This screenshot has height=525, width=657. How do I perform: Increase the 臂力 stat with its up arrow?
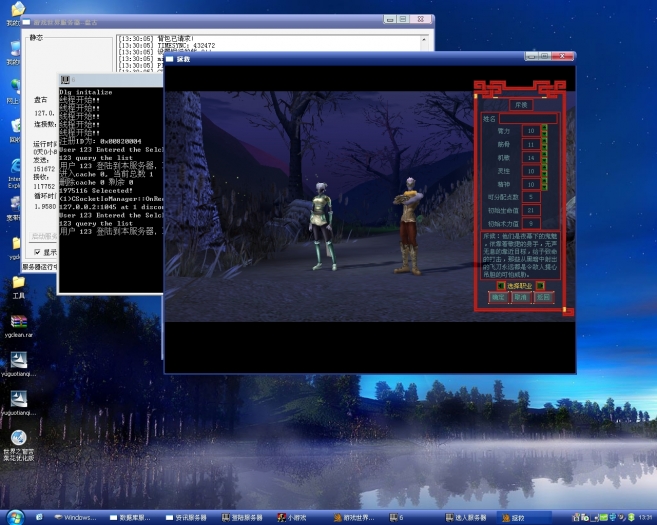pyautogui.click(x=545, y=128)
